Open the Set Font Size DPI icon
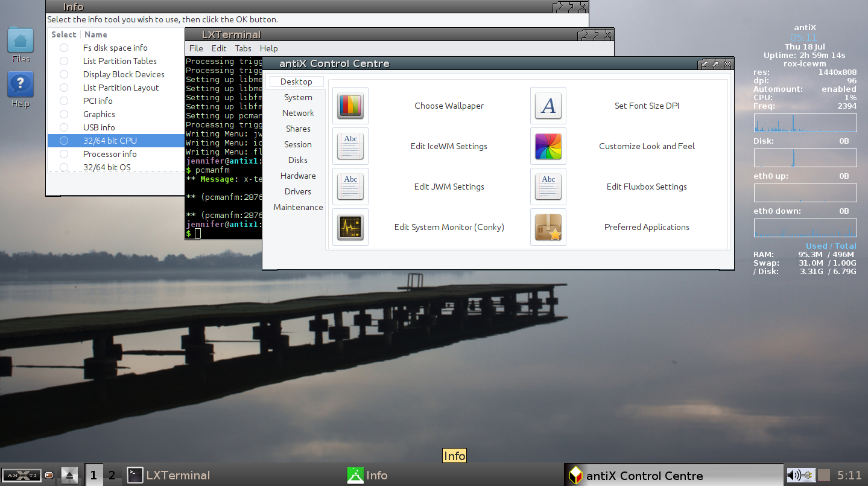The image size is (868, 486). tap(548, 106)
